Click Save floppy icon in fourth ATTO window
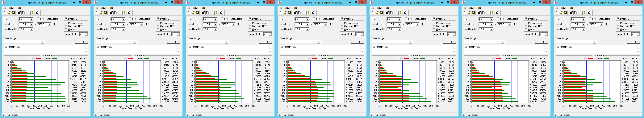The height and width of the screenshot is (118, 644). tap(290, 13)
